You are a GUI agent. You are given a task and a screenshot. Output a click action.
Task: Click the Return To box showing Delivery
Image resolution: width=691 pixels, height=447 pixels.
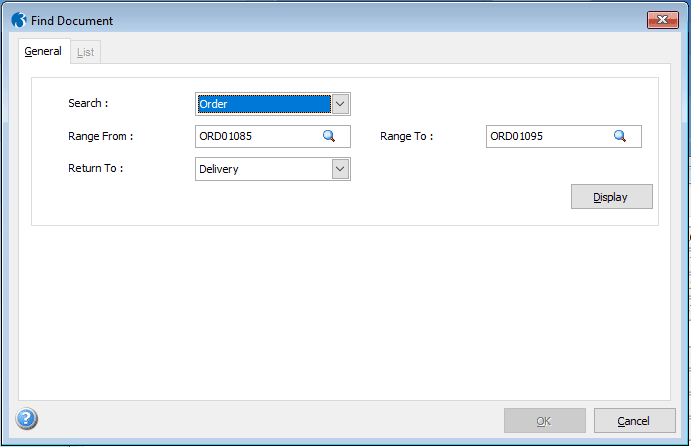coord(264,169)
